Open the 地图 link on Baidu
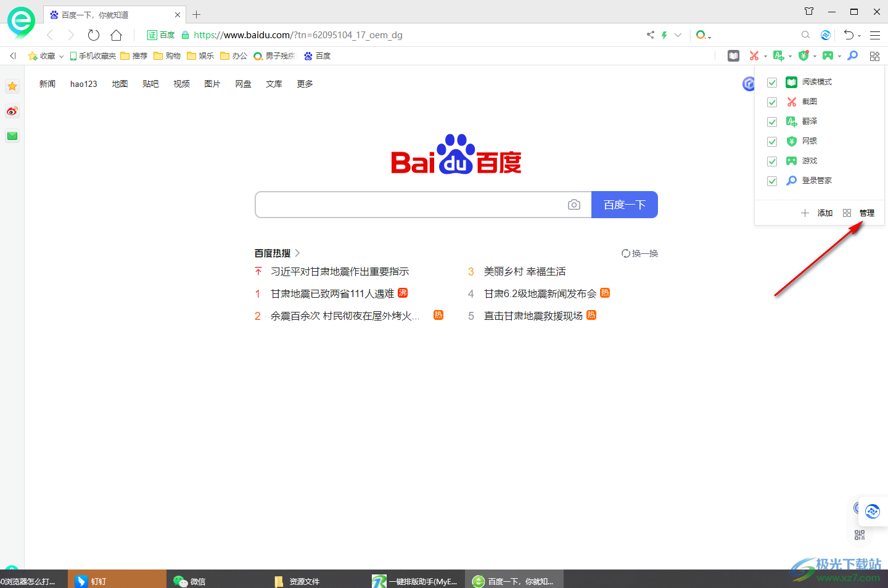Image resolution: width=888 pixels, height=588 pixels. tap(120, 84)
